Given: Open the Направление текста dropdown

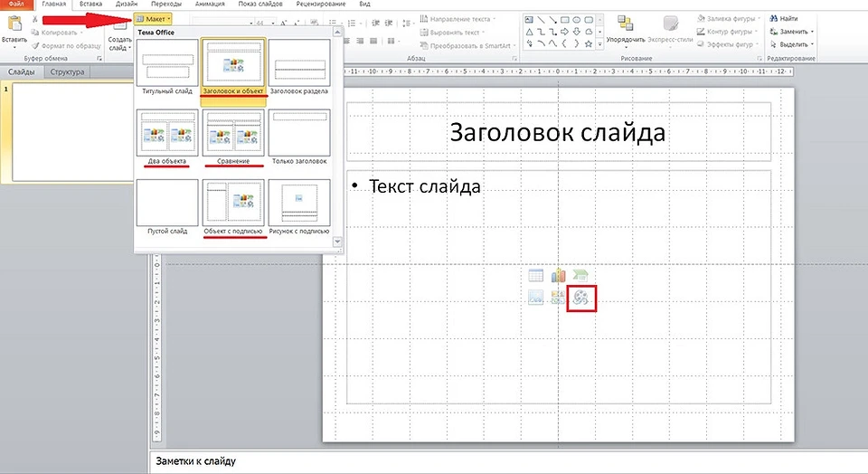Looking at the screenshot, I should click(458, 19).
